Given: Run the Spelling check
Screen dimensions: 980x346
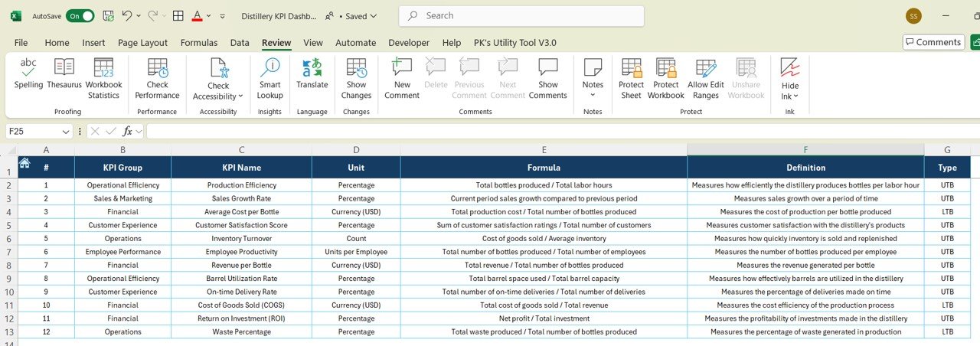Looking at the screenshot, I should coord(28,75).
